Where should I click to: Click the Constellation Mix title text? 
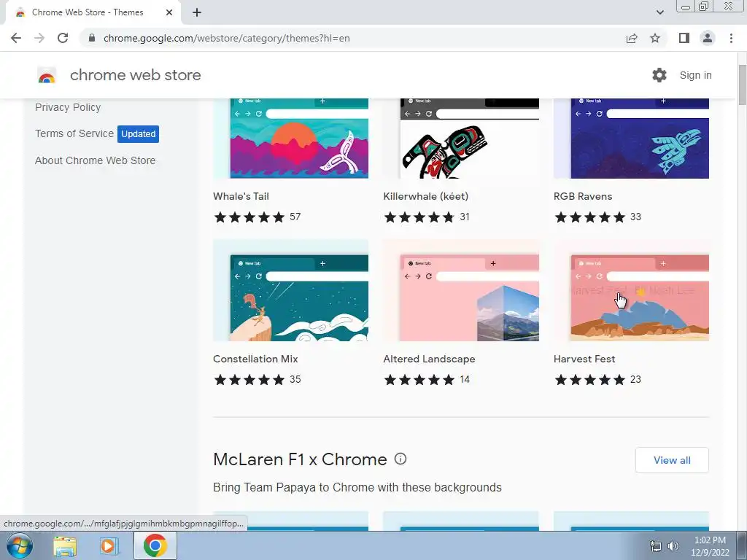coord(255,359)
